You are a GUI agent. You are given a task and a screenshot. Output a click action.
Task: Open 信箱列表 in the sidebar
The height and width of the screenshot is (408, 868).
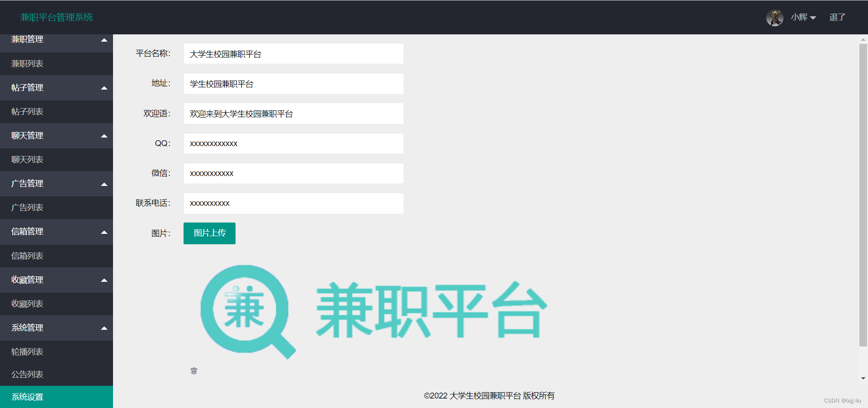(57, 256)
